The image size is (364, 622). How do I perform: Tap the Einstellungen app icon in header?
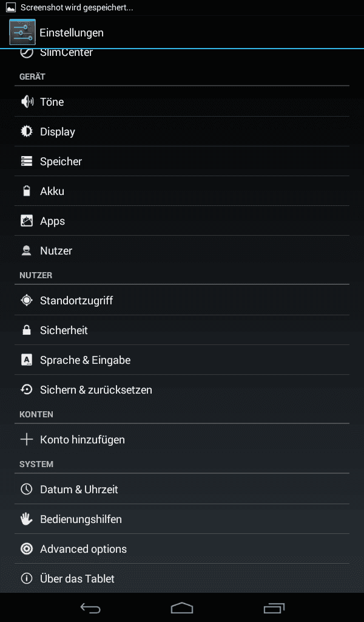[x=22, y=32]
